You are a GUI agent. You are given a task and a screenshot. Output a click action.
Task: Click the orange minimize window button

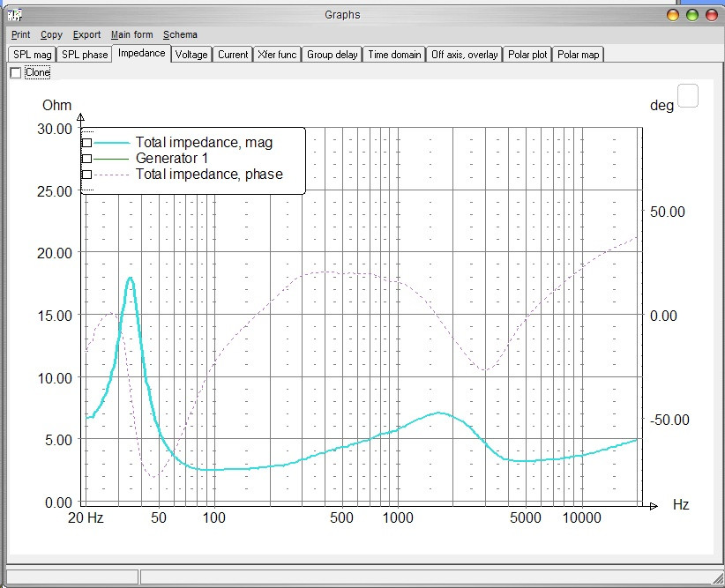pyautogui.click(x=673, y=15)
